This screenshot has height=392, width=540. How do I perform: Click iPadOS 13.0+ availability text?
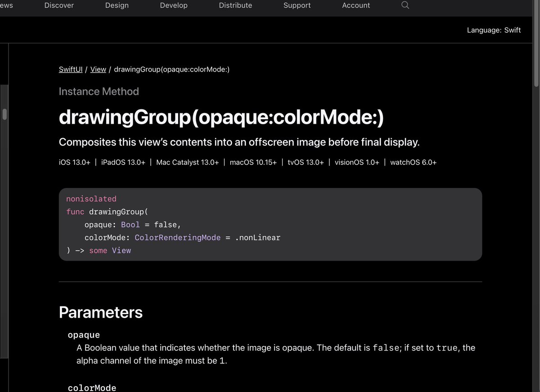pos(123,162)
